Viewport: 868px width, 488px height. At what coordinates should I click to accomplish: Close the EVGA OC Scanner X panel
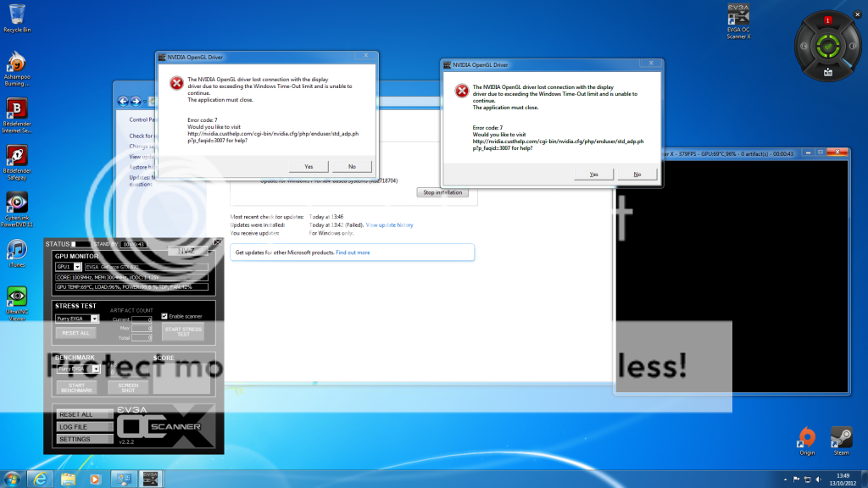coord(217,242)
